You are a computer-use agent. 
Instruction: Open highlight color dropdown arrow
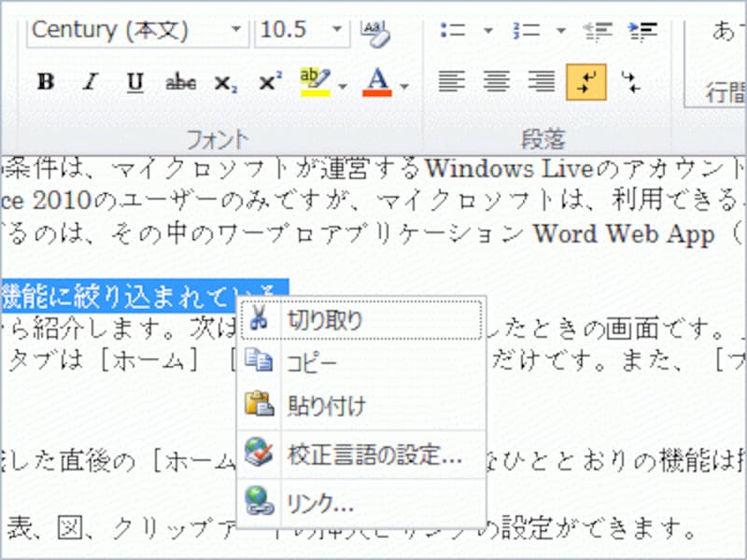(343, 86)
